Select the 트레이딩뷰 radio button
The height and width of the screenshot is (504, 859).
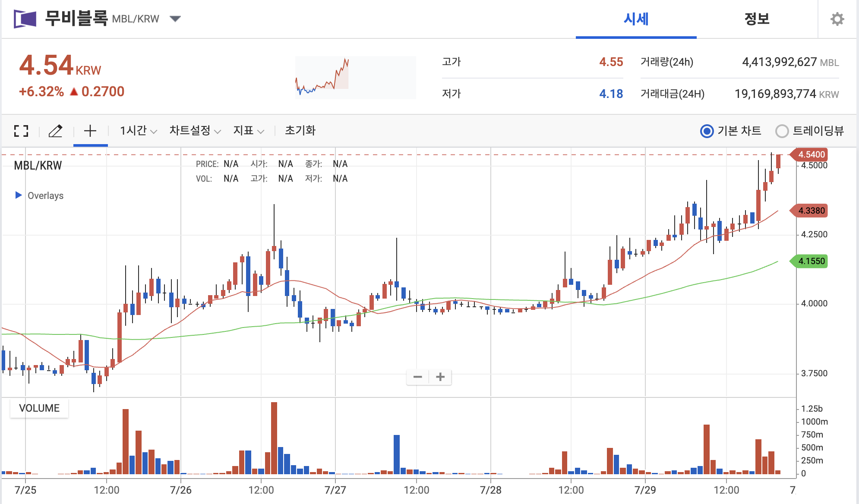[x=782, y=131]
